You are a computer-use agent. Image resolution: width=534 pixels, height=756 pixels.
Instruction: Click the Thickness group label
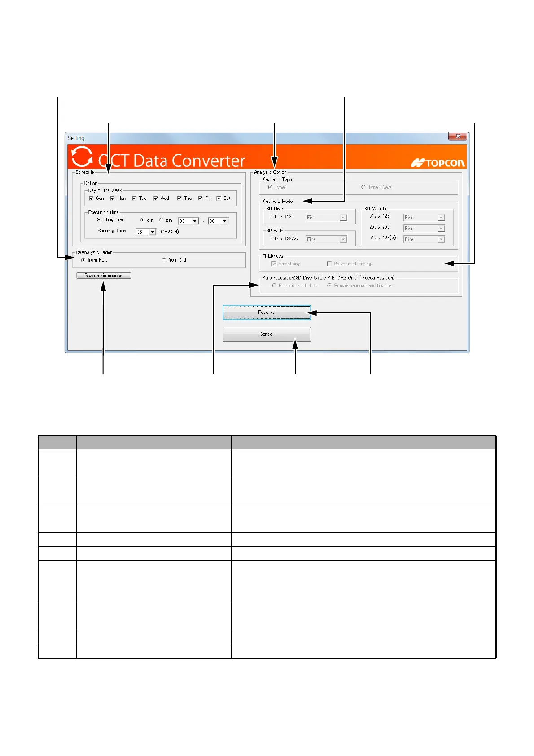tap(273, 256)
